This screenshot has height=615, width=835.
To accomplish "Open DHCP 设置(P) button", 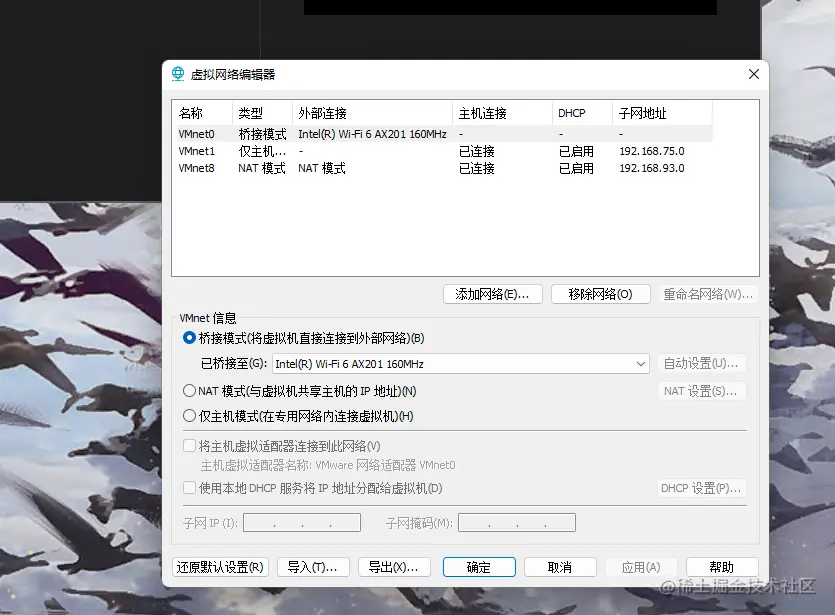I will 701,488.
